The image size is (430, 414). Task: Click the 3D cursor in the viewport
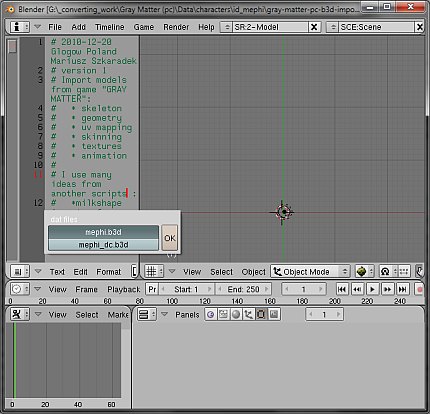(282, 212)
